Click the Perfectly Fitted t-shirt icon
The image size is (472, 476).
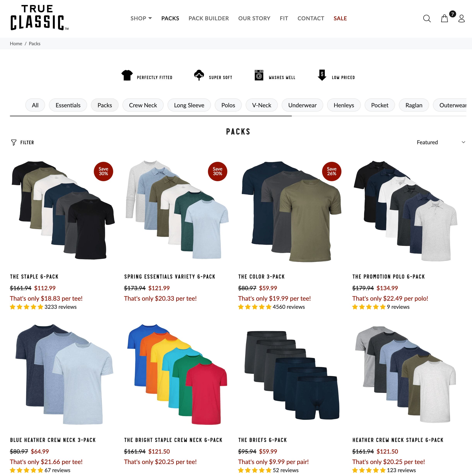pos(127,75)
